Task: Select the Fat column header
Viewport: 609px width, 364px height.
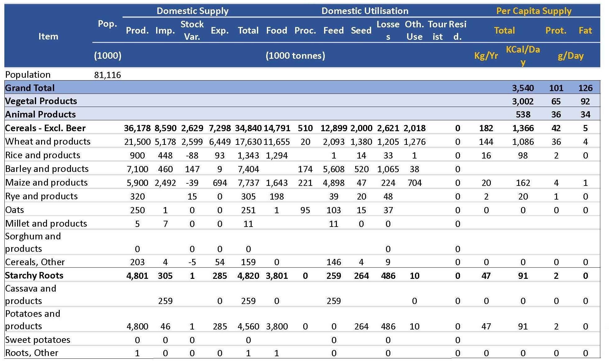Action: (x=585, y=30)
